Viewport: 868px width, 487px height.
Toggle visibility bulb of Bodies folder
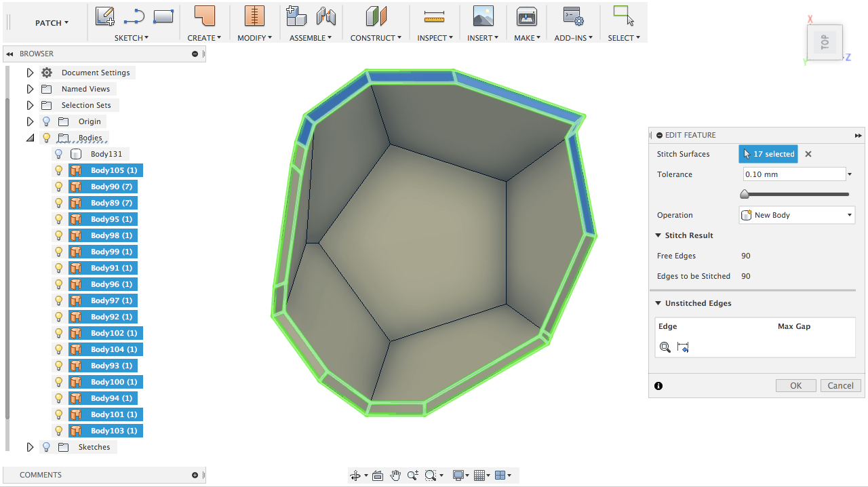[x=46, y=138]
